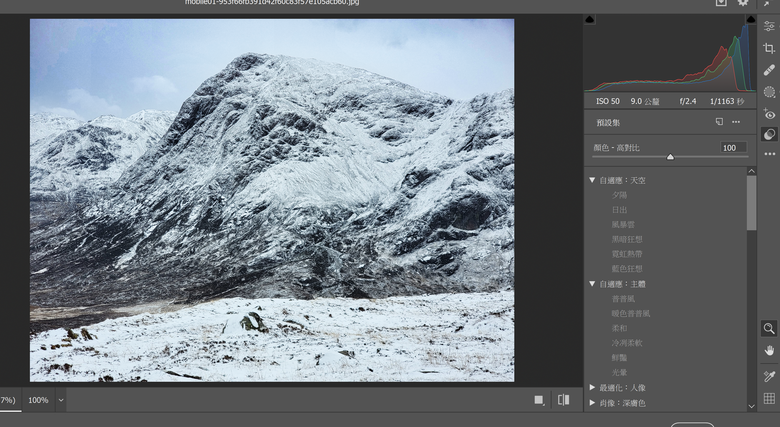Click the preset list scrollbar thumb
This screenshot has height=427, width=780.
coord(751,203)
